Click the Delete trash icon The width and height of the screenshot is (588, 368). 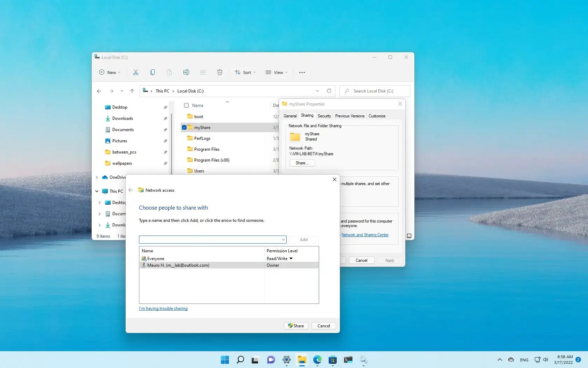point(220,72)
